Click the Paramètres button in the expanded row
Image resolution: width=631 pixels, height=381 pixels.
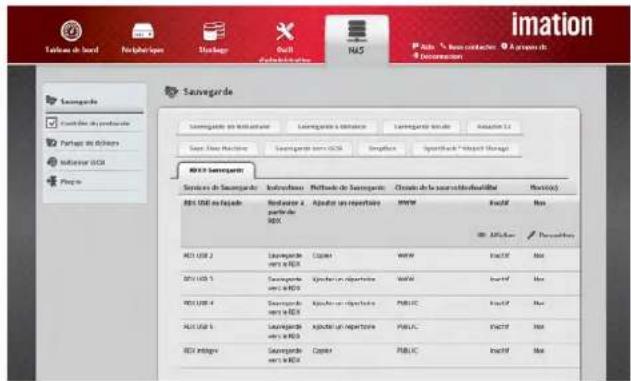(551, 235)
